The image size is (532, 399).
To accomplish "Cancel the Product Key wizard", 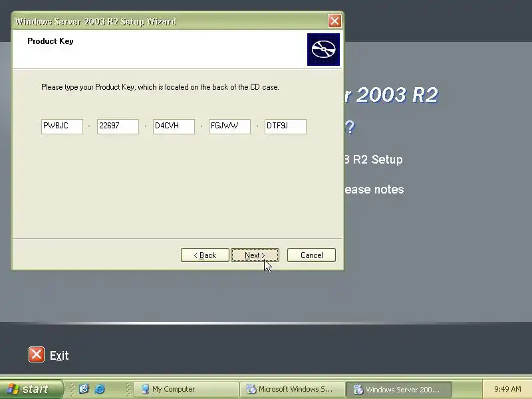I will pyautogui.click(x=311, y=255).
